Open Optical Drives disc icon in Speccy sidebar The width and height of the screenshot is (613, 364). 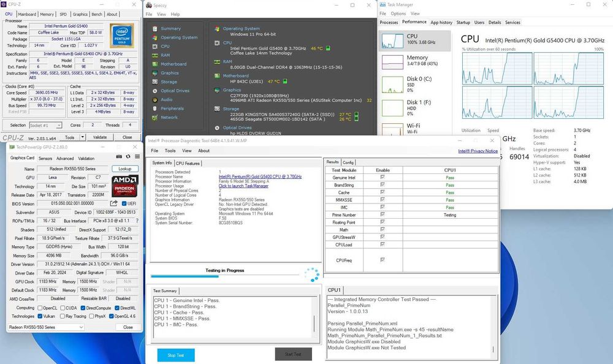(155, 91)
